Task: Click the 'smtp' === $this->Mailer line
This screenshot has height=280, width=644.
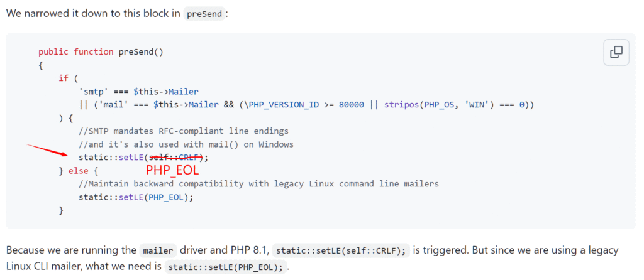Action: click(x=138, y=92)
